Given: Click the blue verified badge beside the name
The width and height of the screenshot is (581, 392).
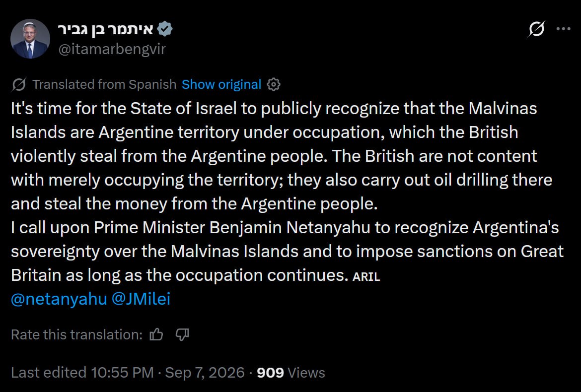Looking at the screenshot, I should coord(164,29).
